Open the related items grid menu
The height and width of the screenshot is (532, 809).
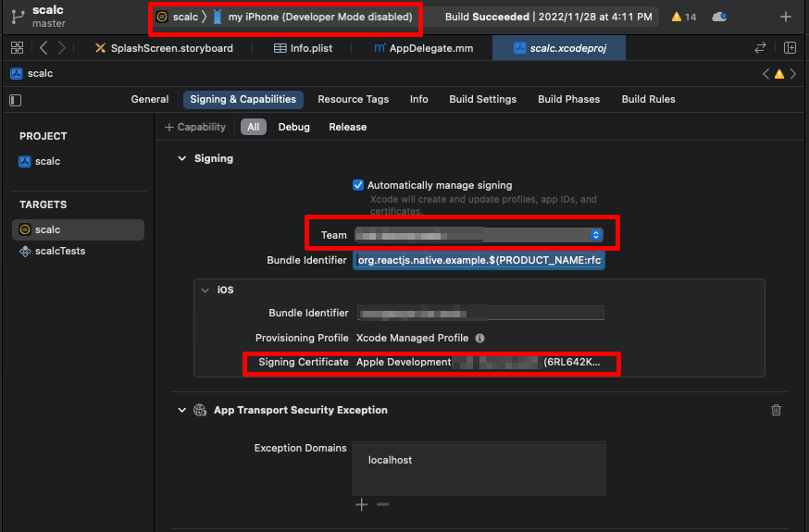pyautogui.click(x=17, y=48)
